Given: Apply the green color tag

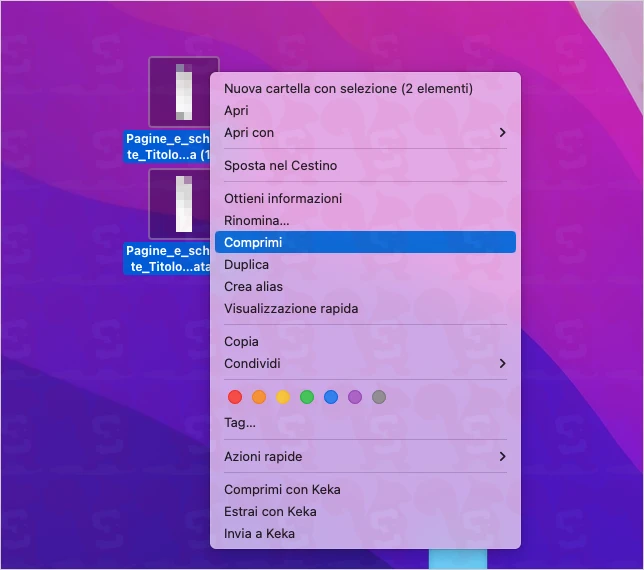Looking at the screenshot, I should 307,397.
